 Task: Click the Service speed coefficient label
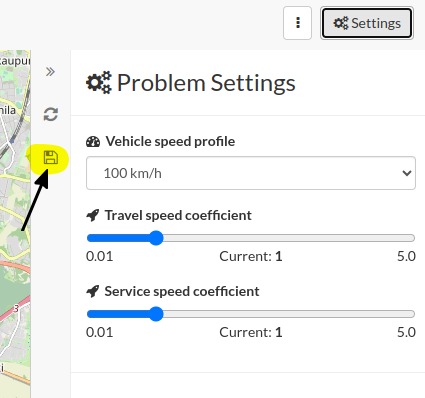[182, 291]
